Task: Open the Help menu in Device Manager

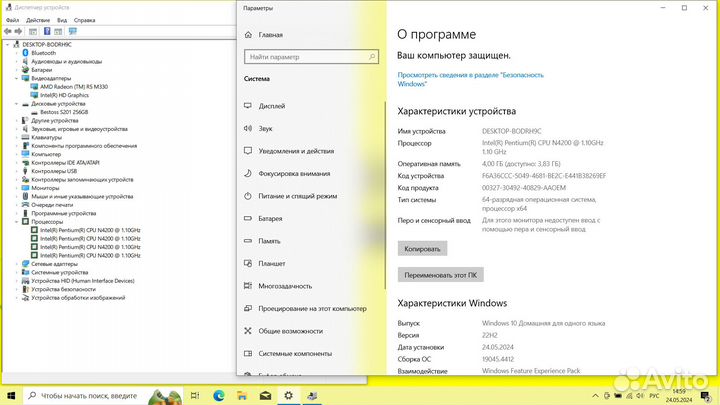Action: click(84, 20)
